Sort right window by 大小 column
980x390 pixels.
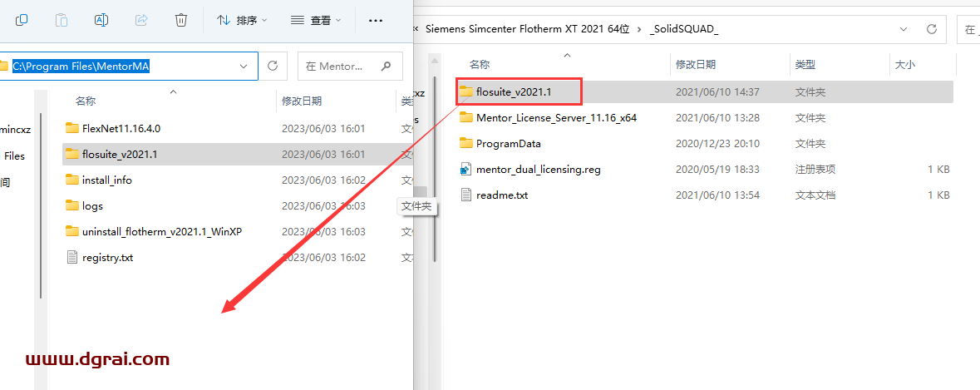(905, 64)
